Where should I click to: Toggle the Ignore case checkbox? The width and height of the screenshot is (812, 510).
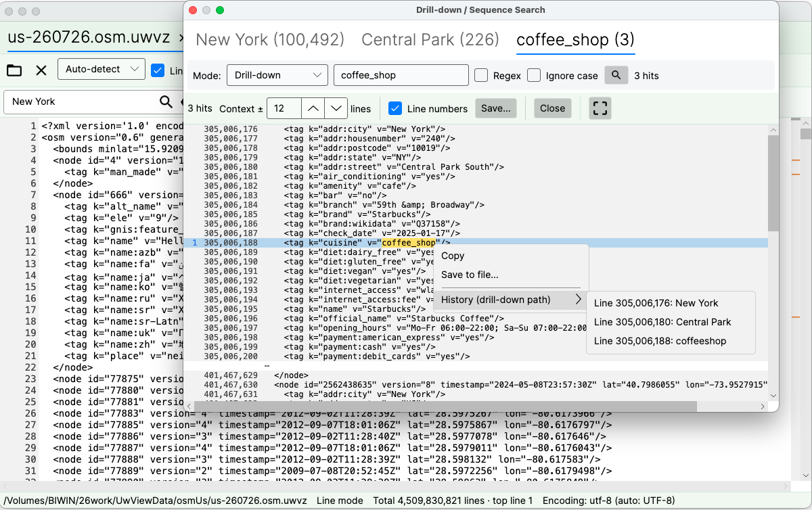point(534,75)
